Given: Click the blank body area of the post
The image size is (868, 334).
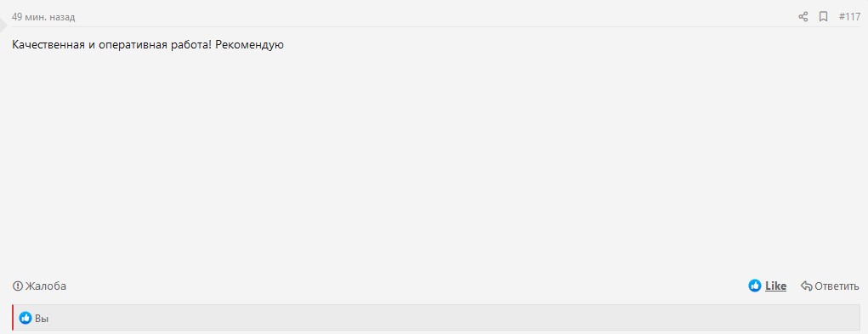Looking at the screenshot, I should click(434, 161).
